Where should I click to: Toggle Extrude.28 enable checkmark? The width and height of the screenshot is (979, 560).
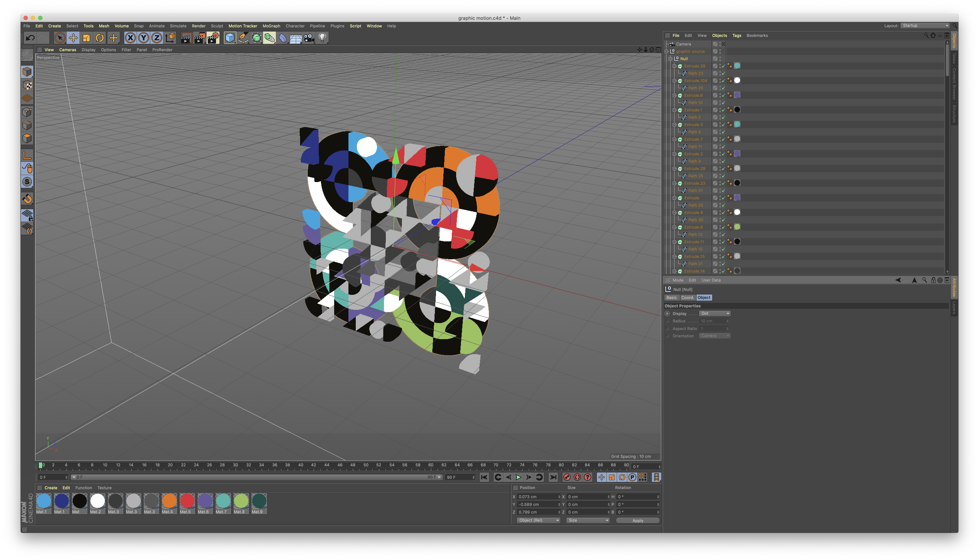click(x=724, y=66)
